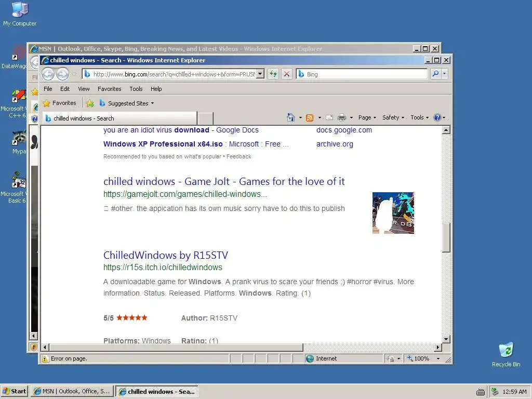Open search provider dropdown arrow
This screenshot has height=399, width=532.
pyautogui.click(x=445, y=74)
